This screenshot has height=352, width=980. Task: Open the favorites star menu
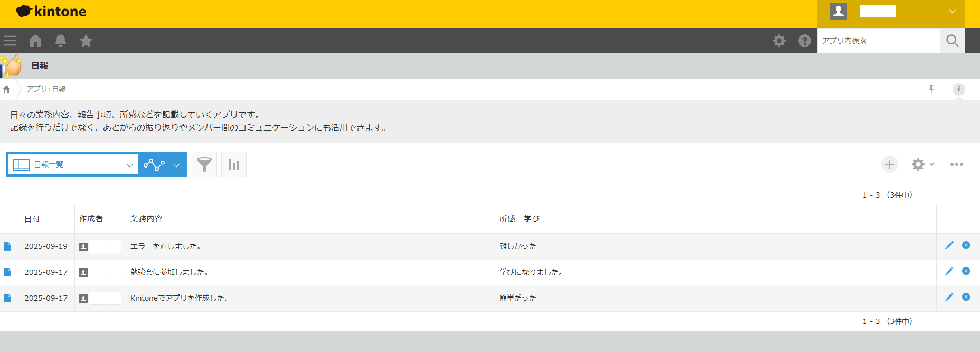(x=86, y=41)
